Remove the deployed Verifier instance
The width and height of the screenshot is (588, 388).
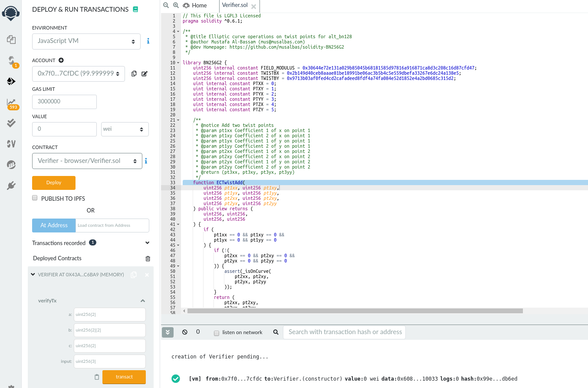coord(147,275)
